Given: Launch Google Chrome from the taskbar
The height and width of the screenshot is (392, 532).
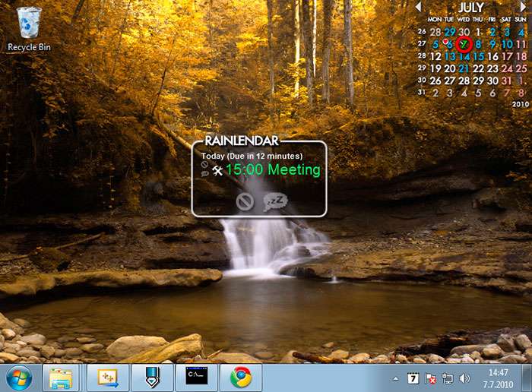Looking at the screenshot, I should tap(241, 378).
